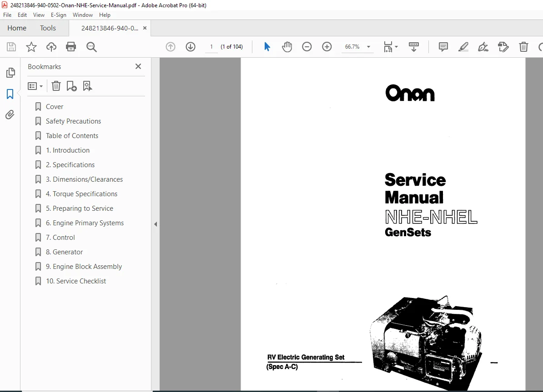543x392 pixels.
Task: Open bookmark 9. Engine Block Assembly
Action: click(84, 267)
